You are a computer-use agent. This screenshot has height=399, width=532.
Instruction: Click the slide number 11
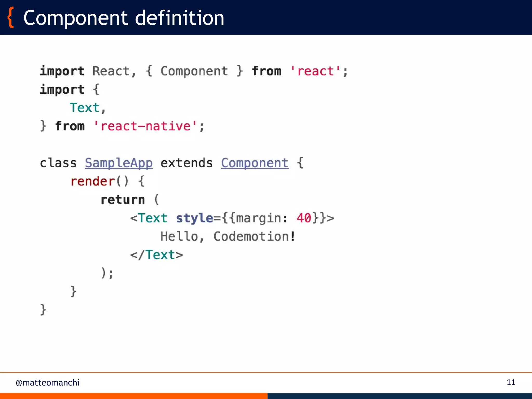pyautogui.click(x=511, y=382)
